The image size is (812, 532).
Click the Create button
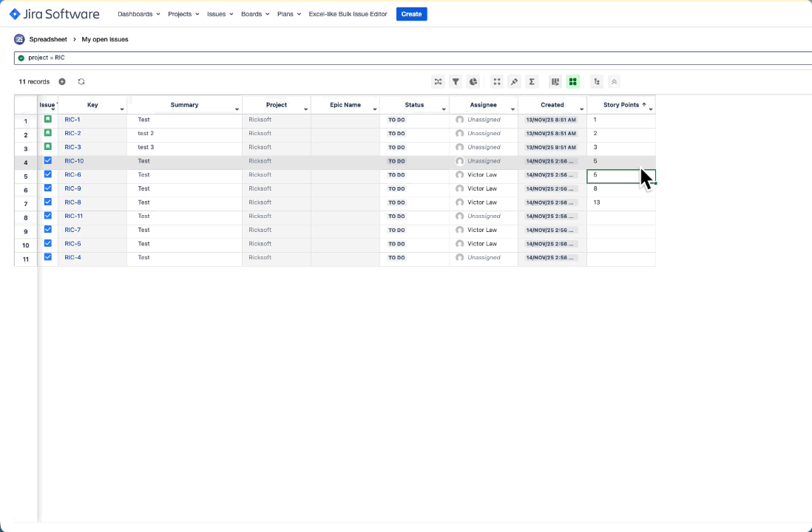pyautogui.click(x=411, y=13)
